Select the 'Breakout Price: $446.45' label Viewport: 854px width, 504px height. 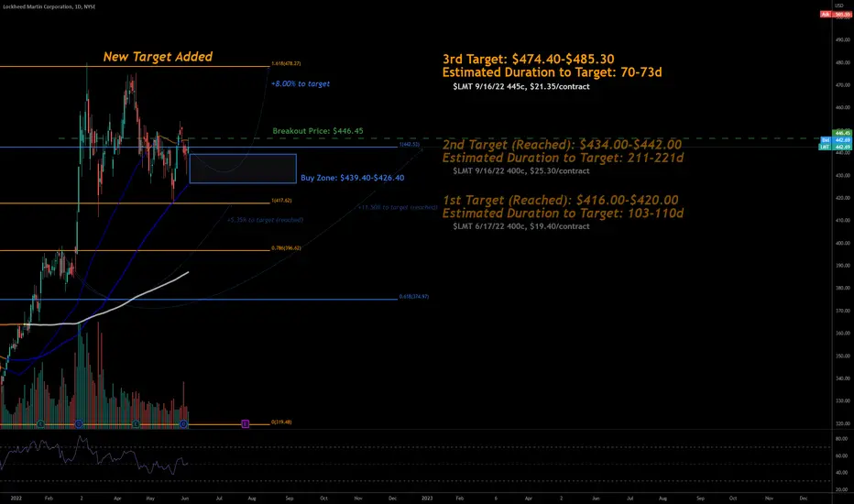318,131
